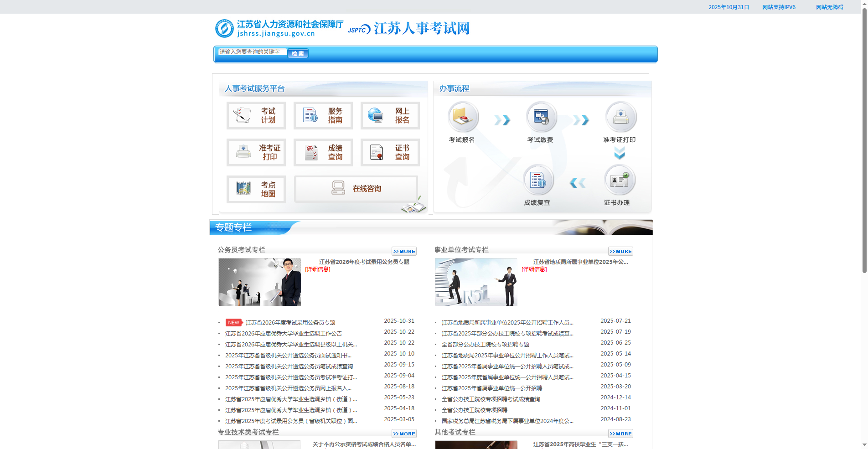This screenshot has width=868, height=449.
Task: Click the 证书办理 step icon
Action: (x=620, y=181)
